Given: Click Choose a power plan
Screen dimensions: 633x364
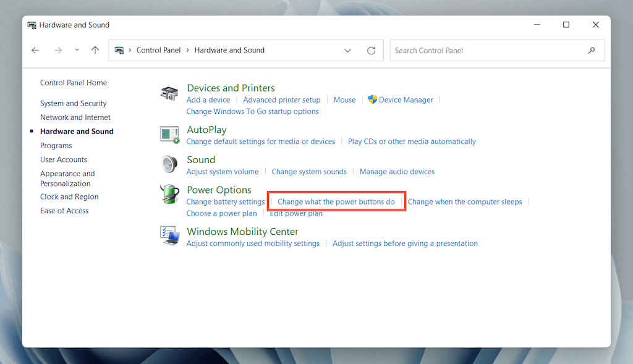Looking at the screenshot, I should (221, 213).
